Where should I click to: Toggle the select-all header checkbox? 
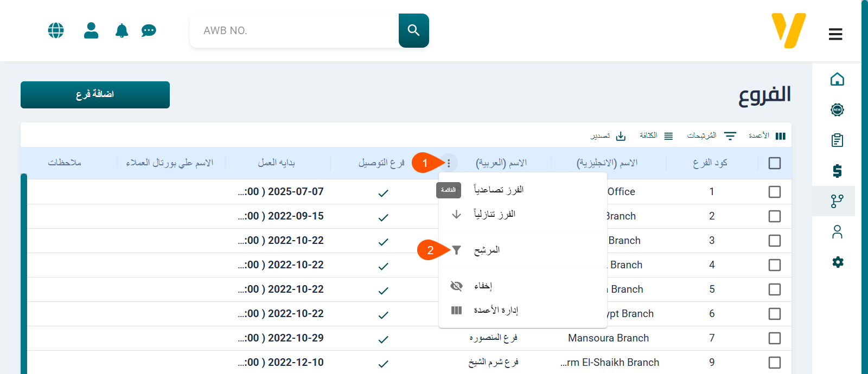click(775, 163)
